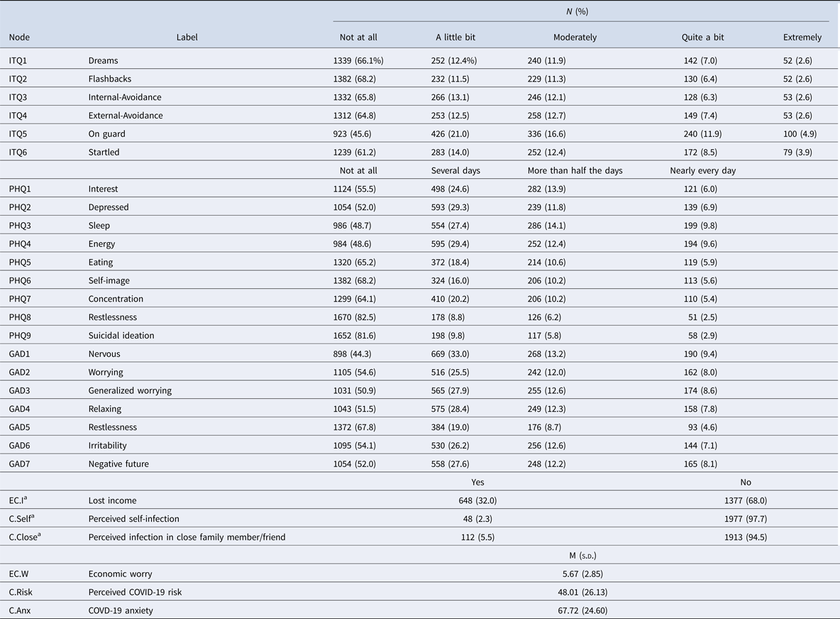Screen dimensions: 840x619
Task: Click the "Label" column header
Action: tap(187, 38)
